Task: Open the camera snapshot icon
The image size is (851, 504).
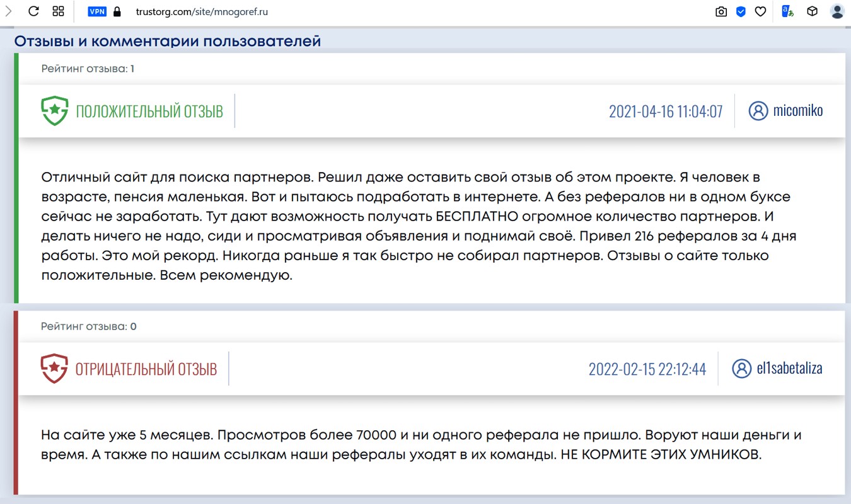Action: (x=721, y=11)
